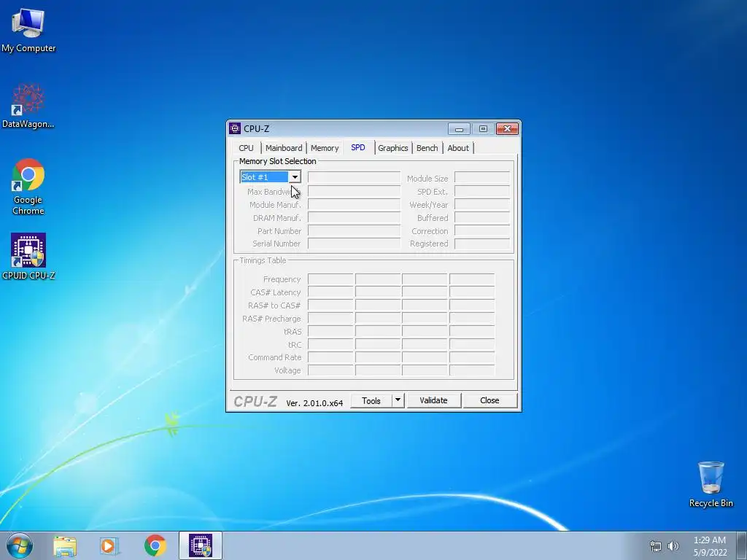Open the My Computer desktop icon
The height and width of the screenshot is (560, 747).
[x=28, y=29]
